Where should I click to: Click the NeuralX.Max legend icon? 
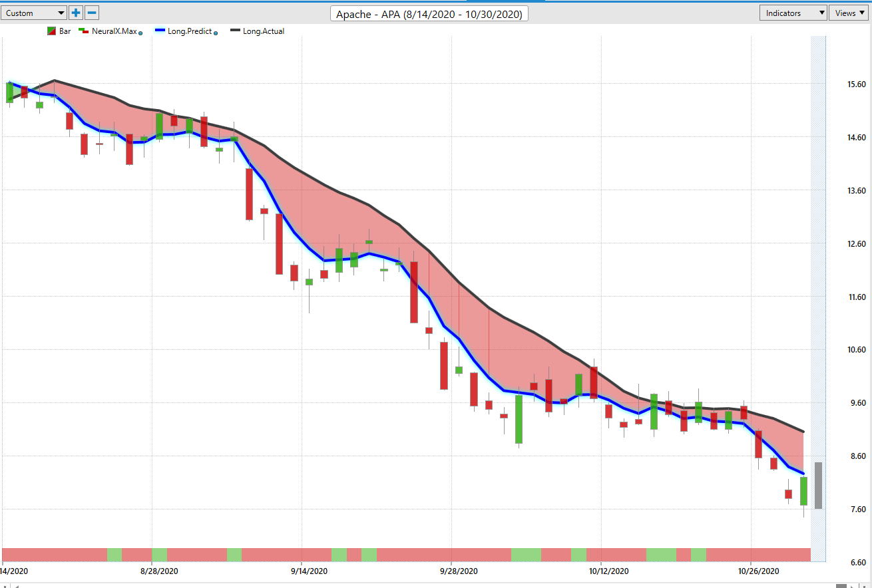(84, 31)
